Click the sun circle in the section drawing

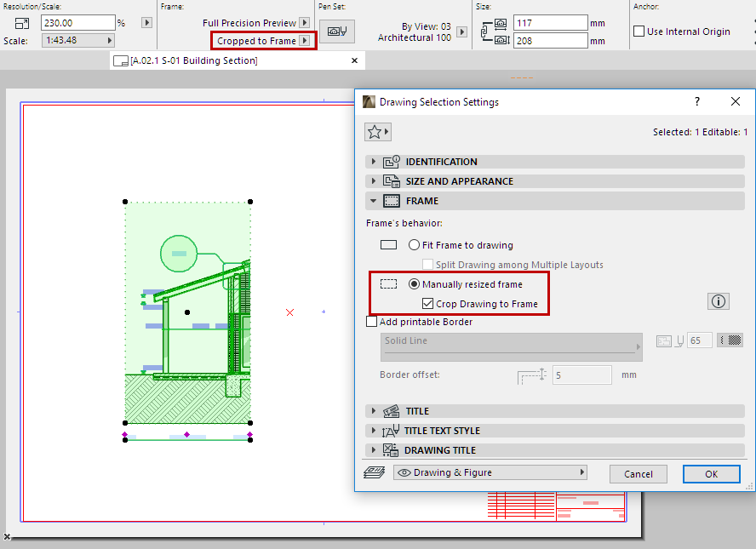click(179, 254)
